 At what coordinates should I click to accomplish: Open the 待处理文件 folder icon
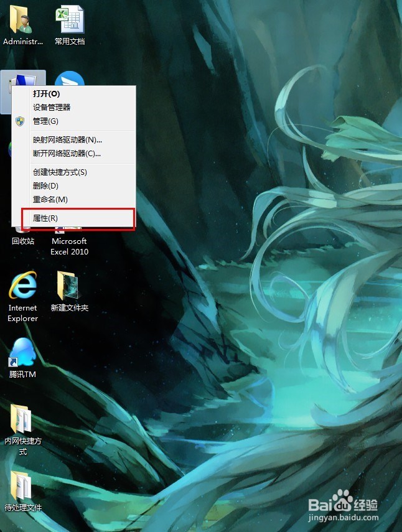click(21, 485)
